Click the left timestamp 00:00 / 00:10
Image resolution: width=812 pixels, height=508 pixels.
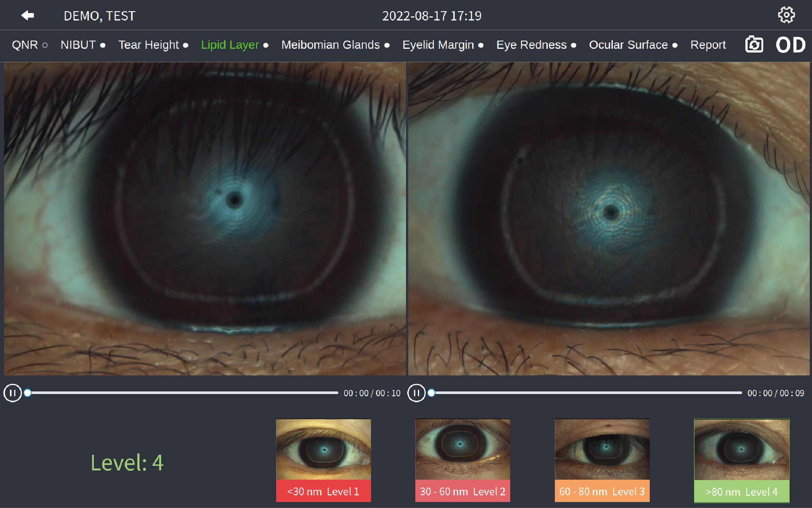coord(372,393)
